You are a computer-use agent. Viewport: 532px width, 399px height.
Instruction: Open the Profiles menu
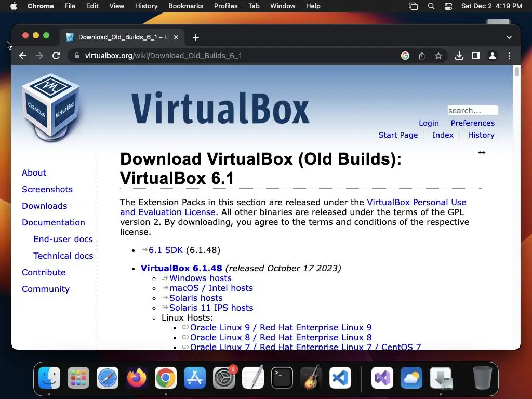point(225,6)
